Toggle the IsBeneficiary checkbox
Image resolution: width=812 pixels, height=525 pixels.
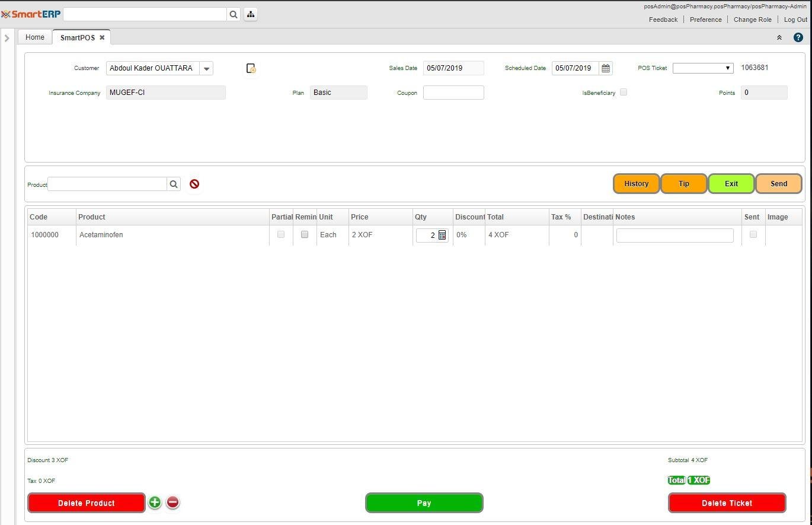(x=624, y=92)
